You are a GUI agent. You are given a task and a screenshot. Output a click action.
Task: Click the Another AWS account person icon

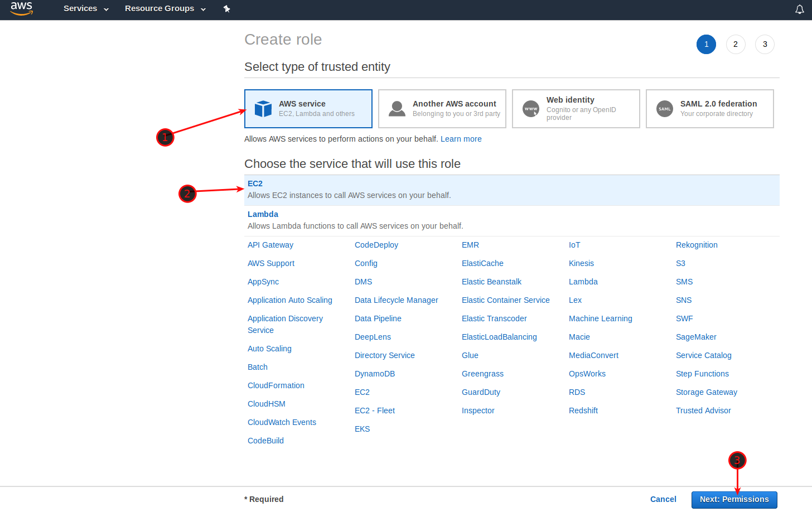coord(397,109)
